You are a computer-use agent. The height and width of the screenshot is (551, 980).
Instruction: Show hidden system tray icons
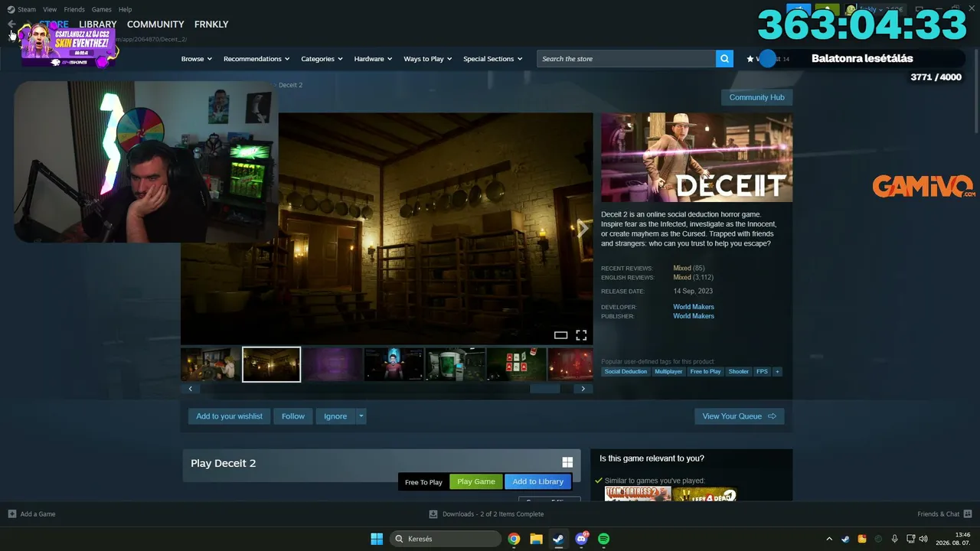pos(829,539)
